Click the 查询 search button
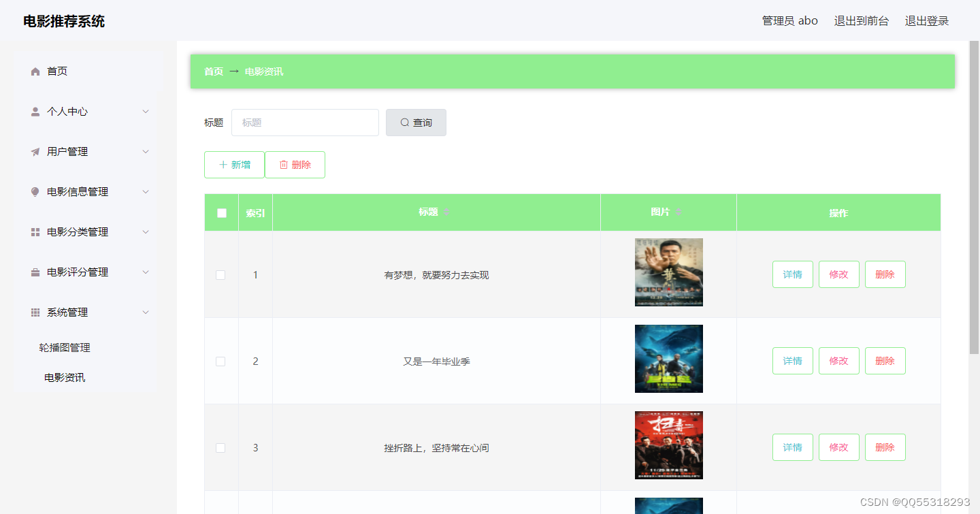This screenshot has width=980, height=514. point(416,123)
